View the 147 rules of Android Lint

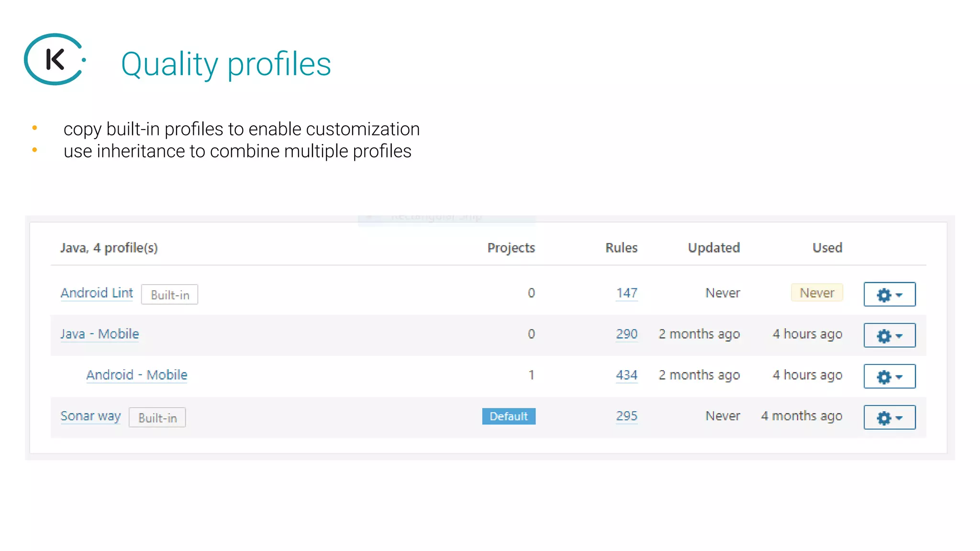pos(627,293)
